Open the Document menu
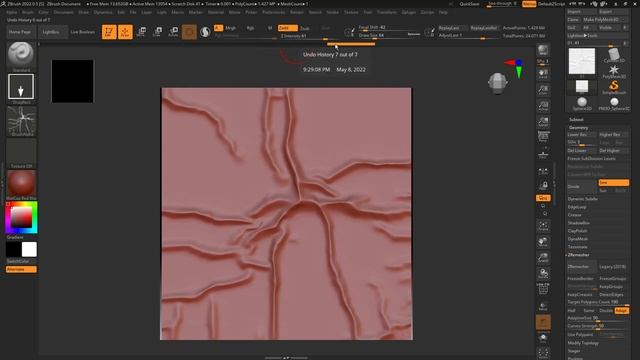The width and height of the screenshot is (640, 360). (63, 12)
